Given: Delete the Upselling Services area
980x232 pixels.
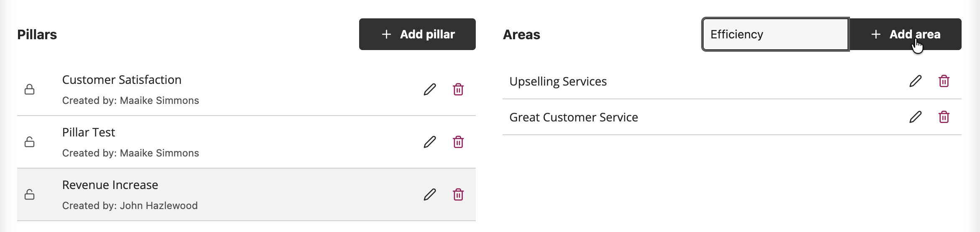Looking at the screenshot, I should click(944, 81).
